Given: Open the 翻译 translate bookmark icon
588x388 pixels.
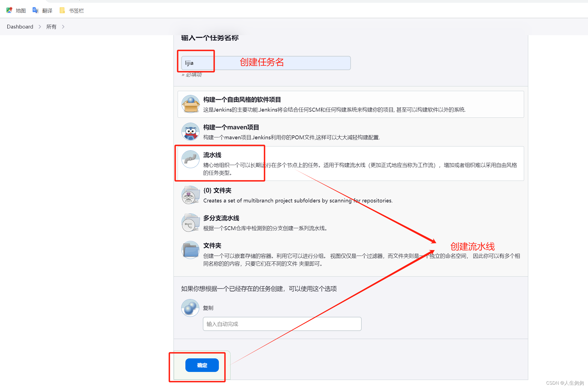Looking at the screenshot, I should (35, 10).
